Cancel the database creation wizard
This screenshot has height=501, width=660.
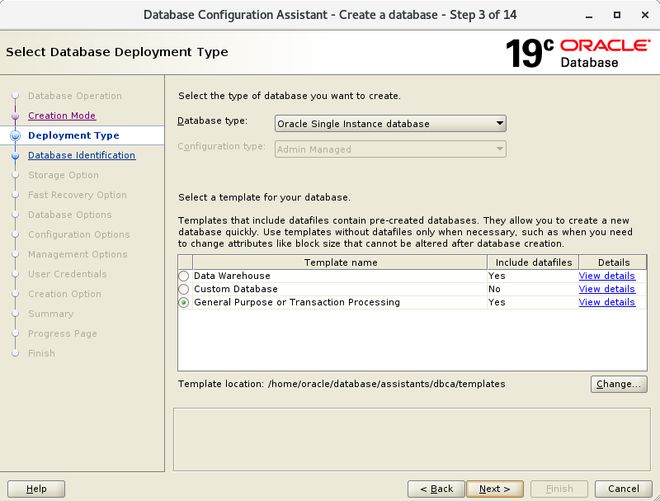pyautogui.click(x=623, y=489)
